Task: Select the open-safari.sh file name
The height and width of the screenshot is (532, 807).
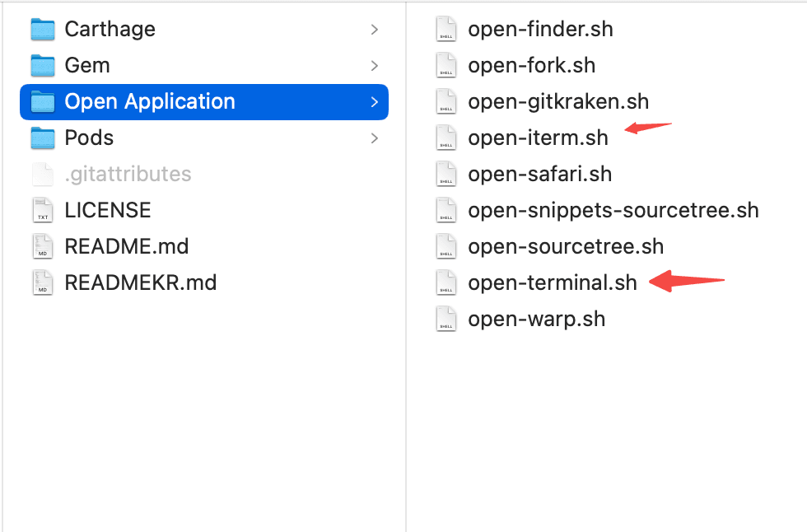Action: click(x=539, y=175)
